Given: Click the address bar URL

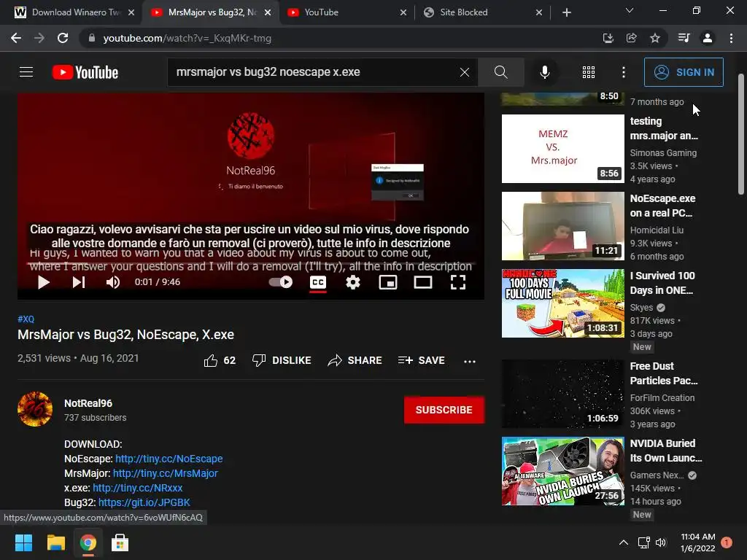Looking at the screenshot, I should point(187,38).
